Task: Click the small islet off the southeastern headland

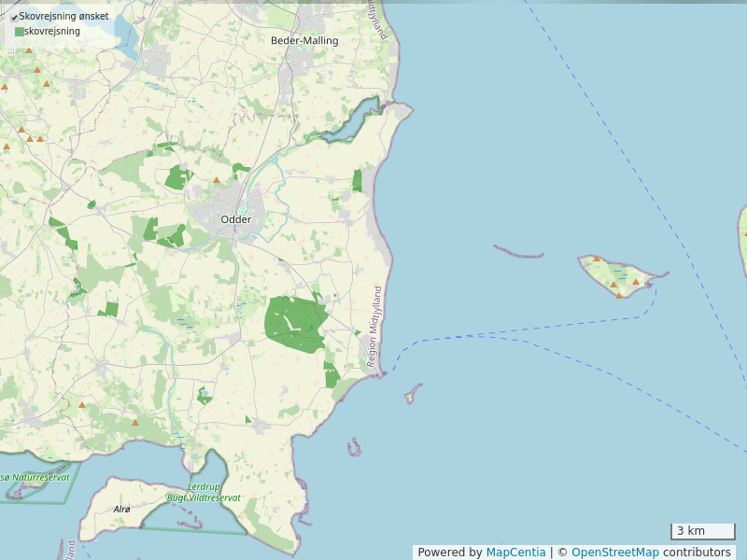Action: tap(411, 395)
